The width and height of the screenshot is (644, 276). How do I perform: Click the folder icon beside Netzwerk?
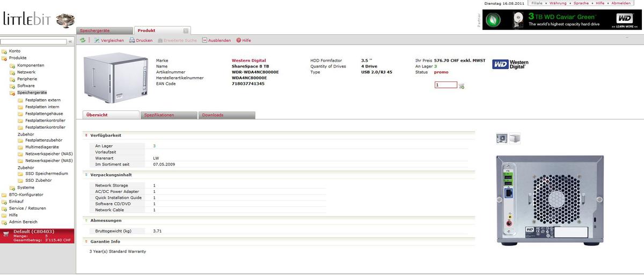12,72
